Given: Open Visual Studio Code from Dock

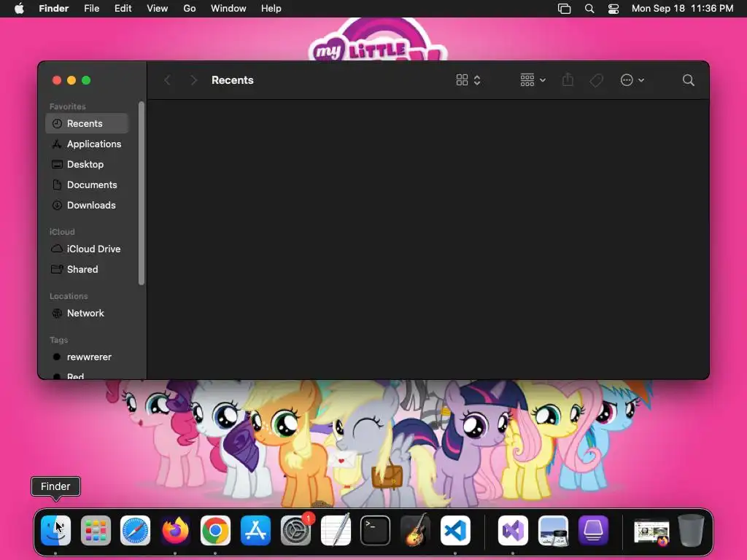Looking at the screenshot, I should coord(455,530).
